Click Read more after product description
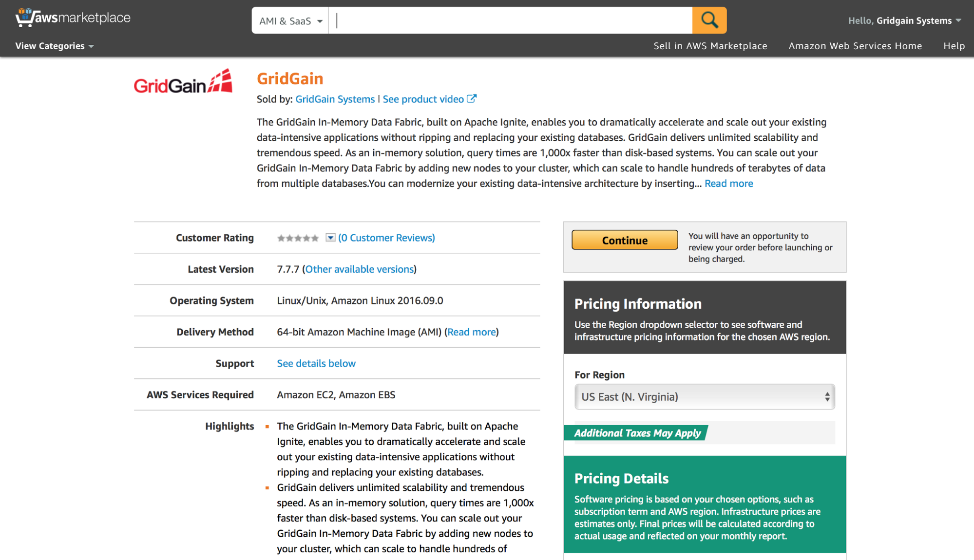 click(728, 184)
